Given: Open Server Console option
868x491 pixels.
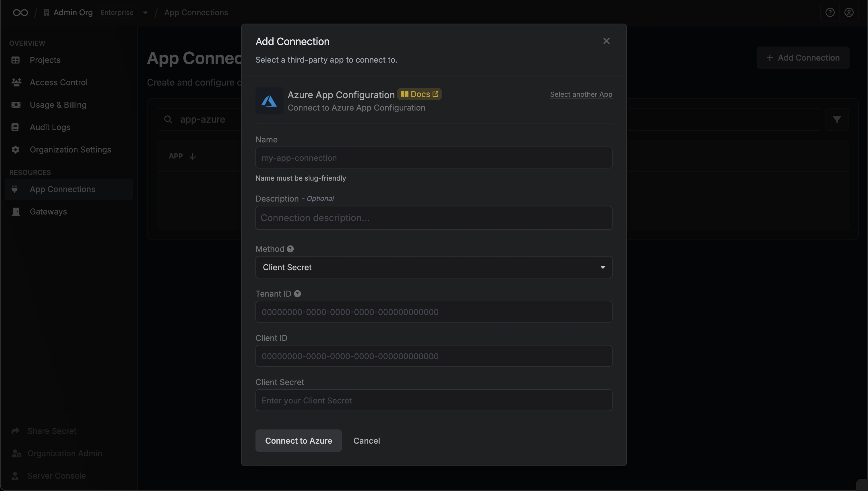Looking at the screenshot, I should (49, 476).
